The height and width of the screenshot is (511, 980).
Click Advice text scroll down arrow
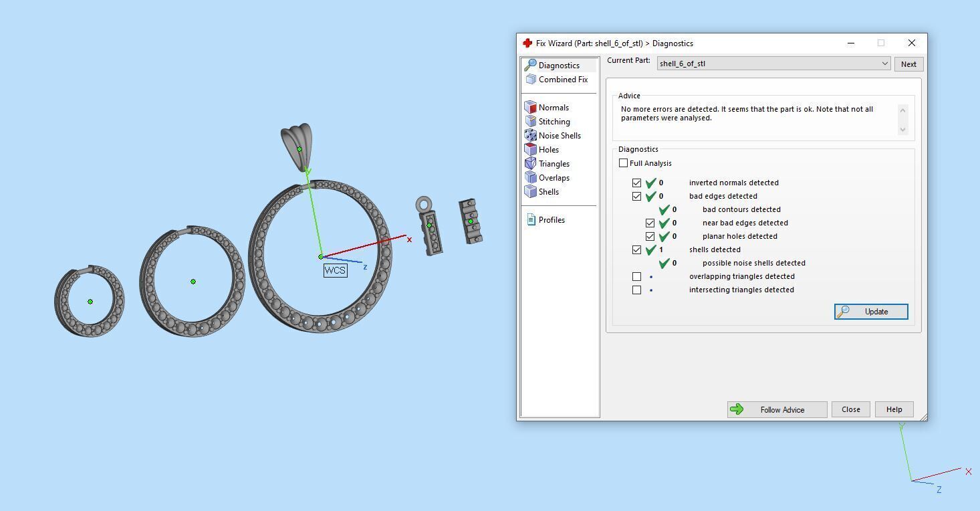pyautogui.click(x=902, y=130)
